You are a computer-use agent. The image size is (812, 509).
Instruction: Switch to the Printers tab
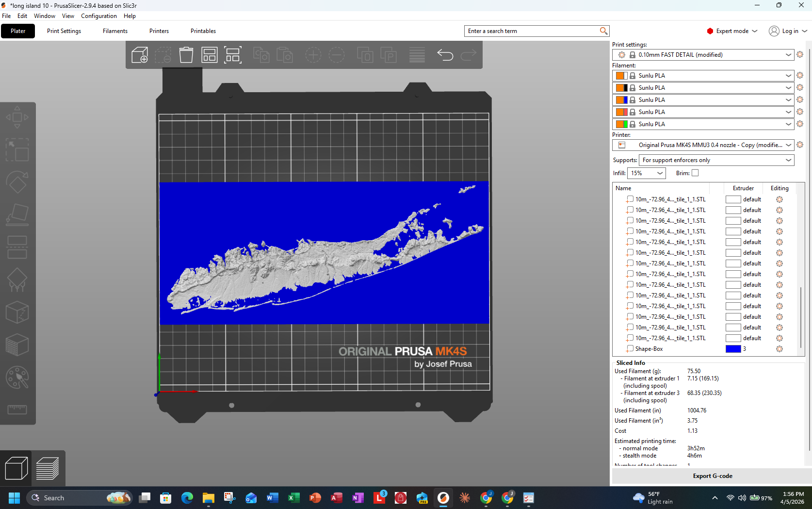159,31
